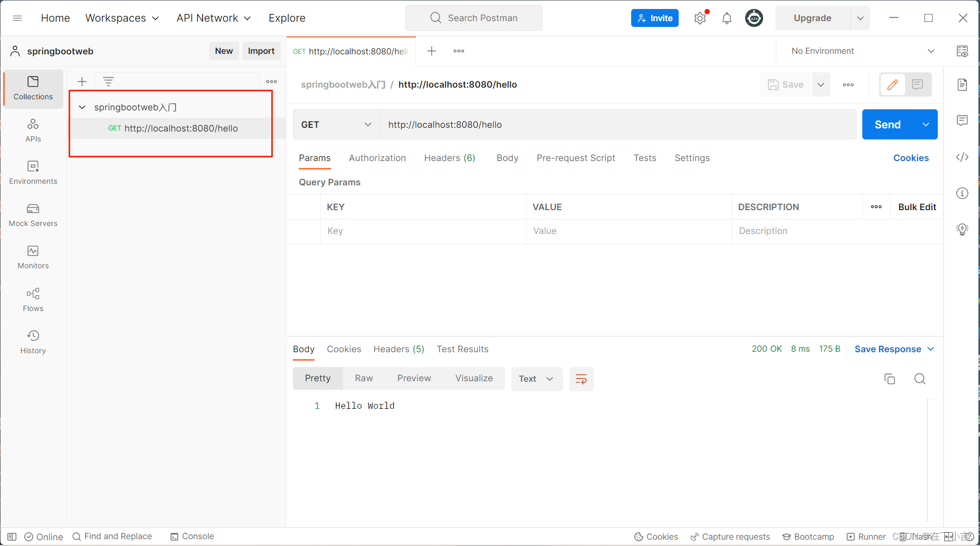The image size is (980, 546).
Task: Open user avatar menu
Action: click(x=754, y=18)
